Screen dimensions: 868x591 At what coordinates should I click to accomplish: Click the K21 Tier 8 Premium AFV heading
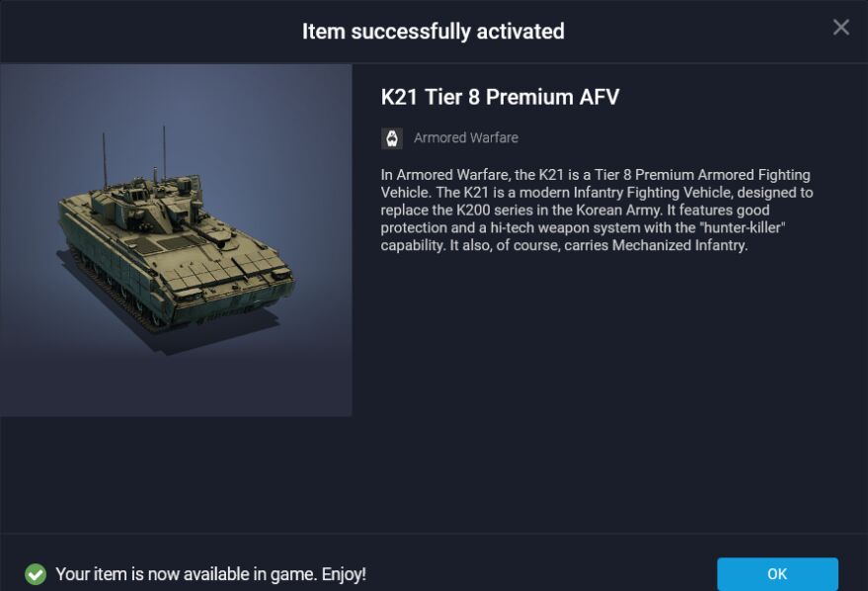tap(500, 97)
